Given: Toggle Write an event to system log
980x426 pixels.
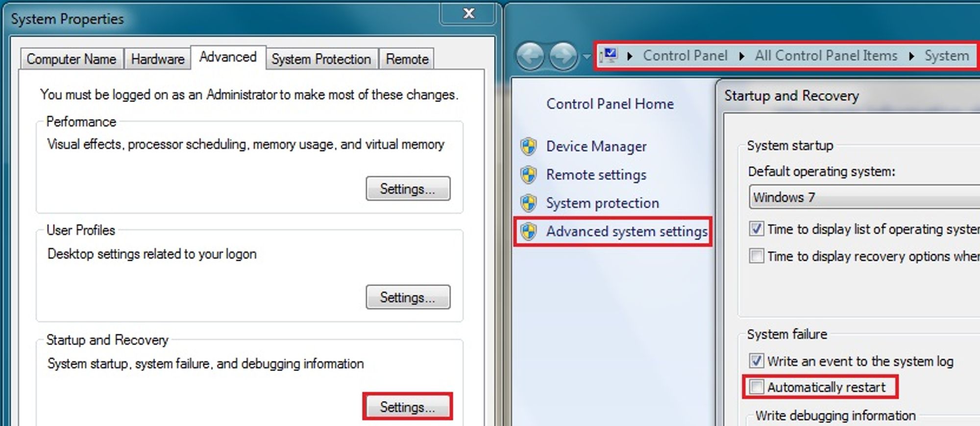Looking at the screenshot, I should click(756, 361).
